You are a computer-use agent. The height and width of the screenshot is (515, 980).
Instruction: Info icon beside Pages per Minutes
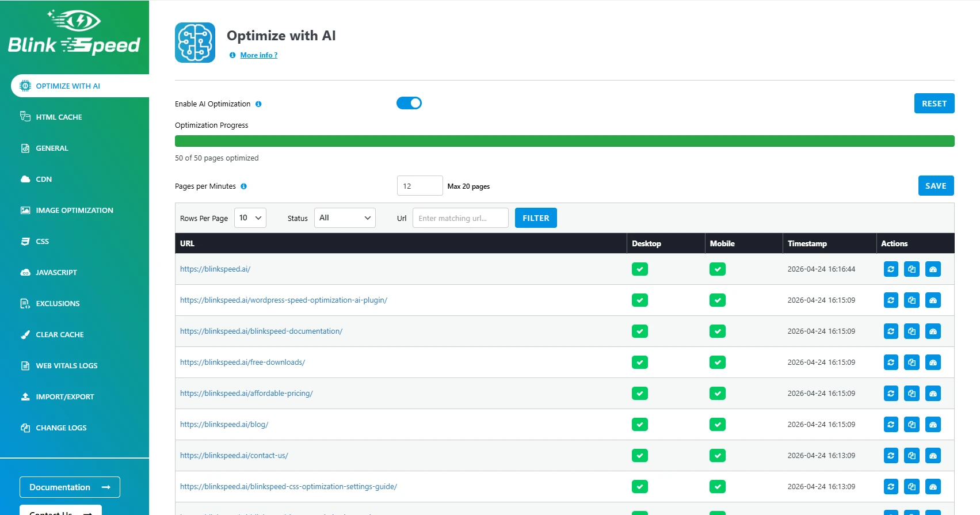(243, 186)
